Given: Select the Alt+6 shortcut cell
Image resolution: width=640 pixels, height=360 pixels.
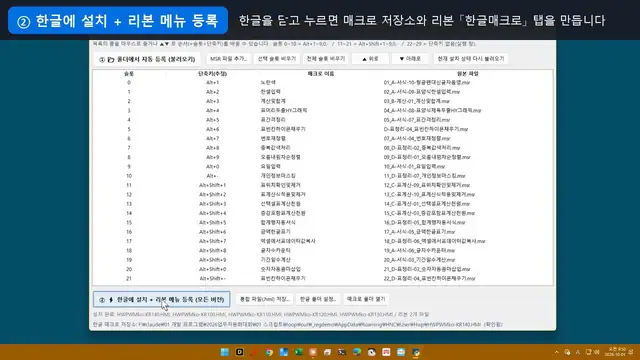Looking at the screenshot, I should [213, 129].
